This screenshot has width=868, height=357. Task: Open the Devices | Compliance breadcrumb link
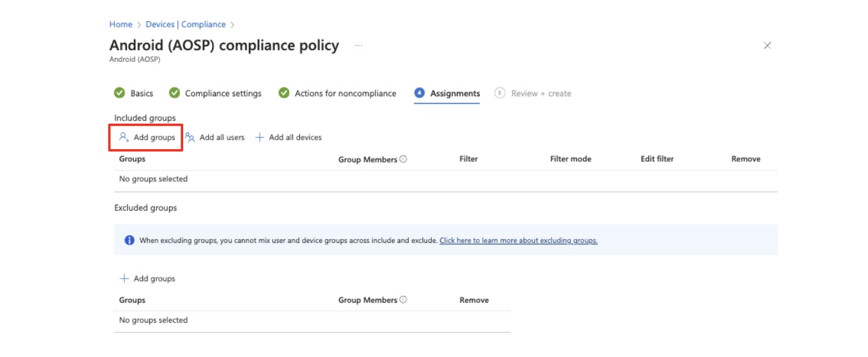(186, 24)
